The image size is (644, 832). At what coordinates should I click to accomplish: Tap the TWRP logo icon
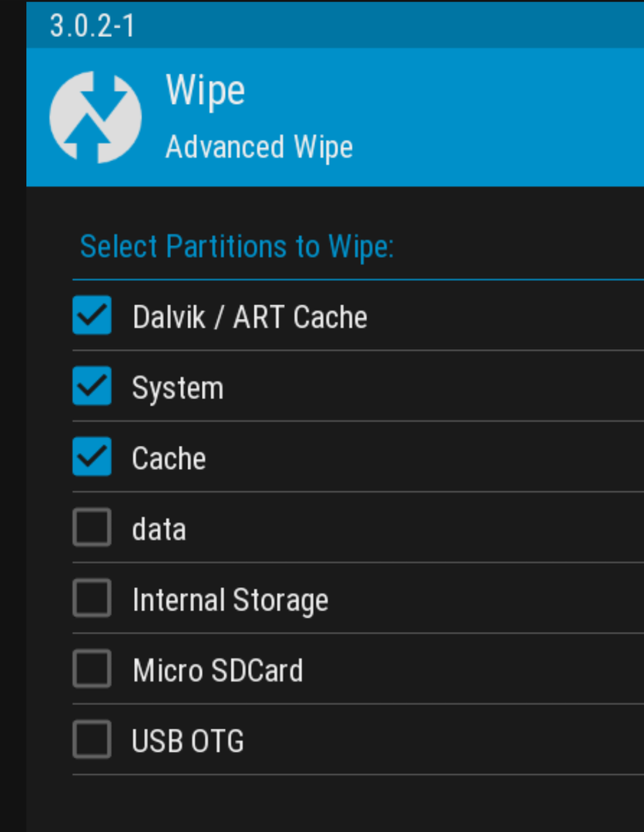pos(96,117)
